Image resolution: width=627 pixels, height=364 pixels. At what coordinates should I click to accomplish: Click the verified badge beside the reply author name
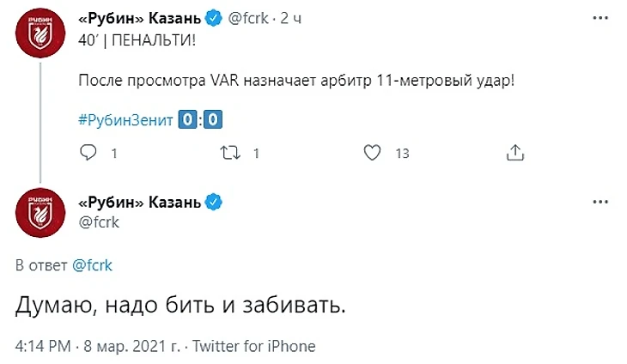click(214, 203)
